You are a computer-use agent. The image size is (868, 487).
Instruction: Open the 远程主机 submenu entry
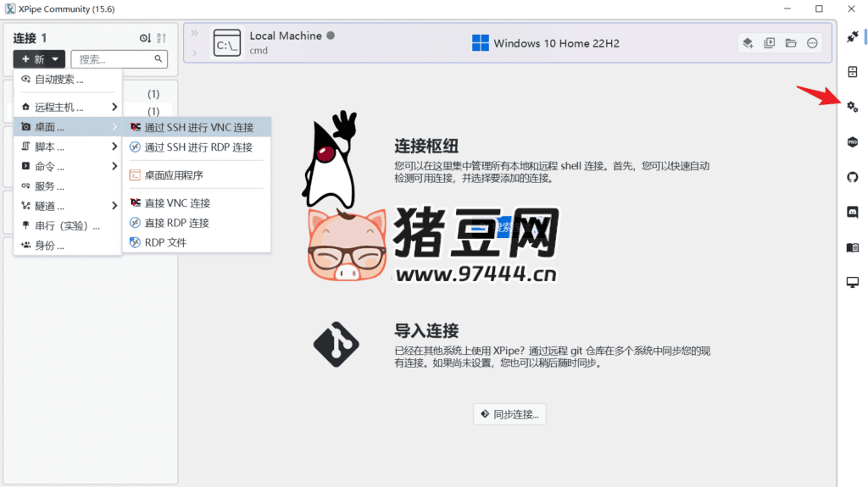(67, 107)
